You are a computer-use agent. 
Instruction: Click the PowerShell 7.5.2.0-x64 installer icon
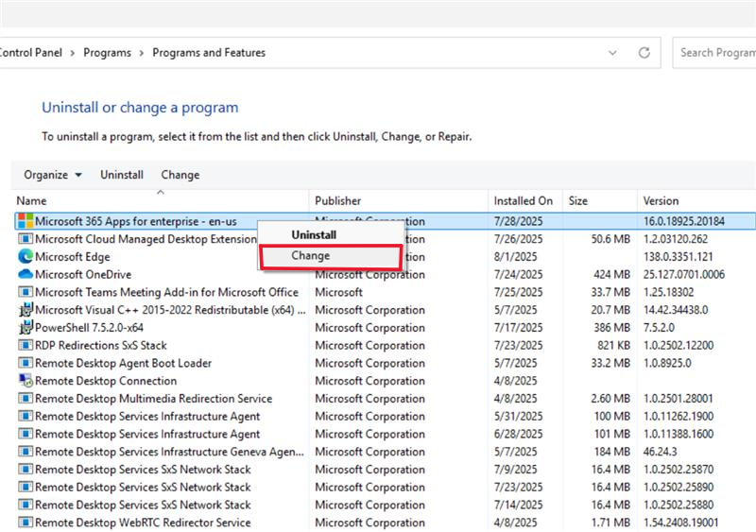[x=26, y=327]
